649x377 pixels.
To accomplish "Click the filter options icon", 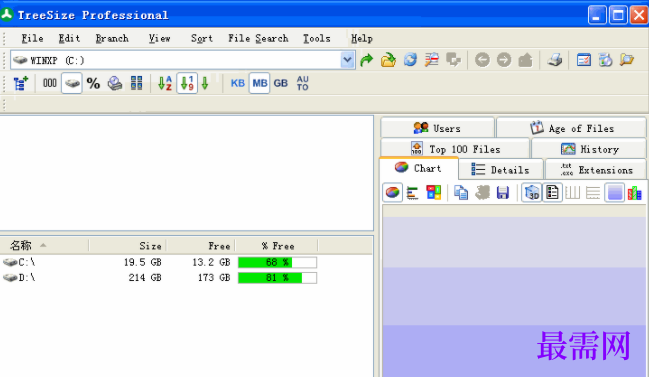I will coord(431,60).
